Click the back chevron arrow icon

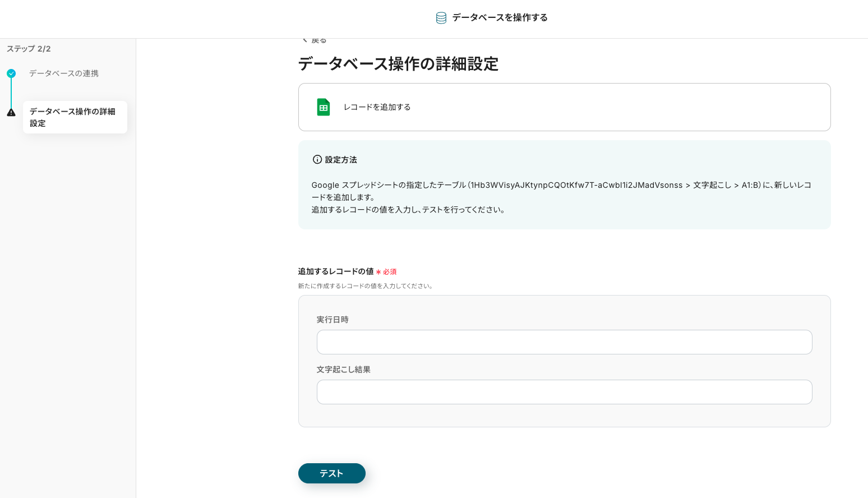pos(304,40)
